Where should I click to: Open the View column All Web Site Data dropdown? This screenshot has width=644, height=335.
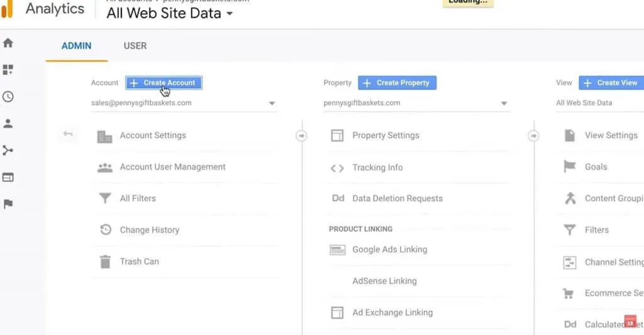point(599,103)
